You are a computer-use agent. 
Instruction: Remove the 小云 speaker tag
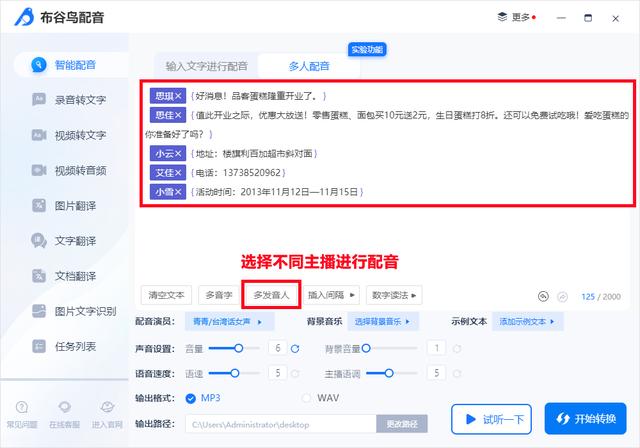point(178,154)
